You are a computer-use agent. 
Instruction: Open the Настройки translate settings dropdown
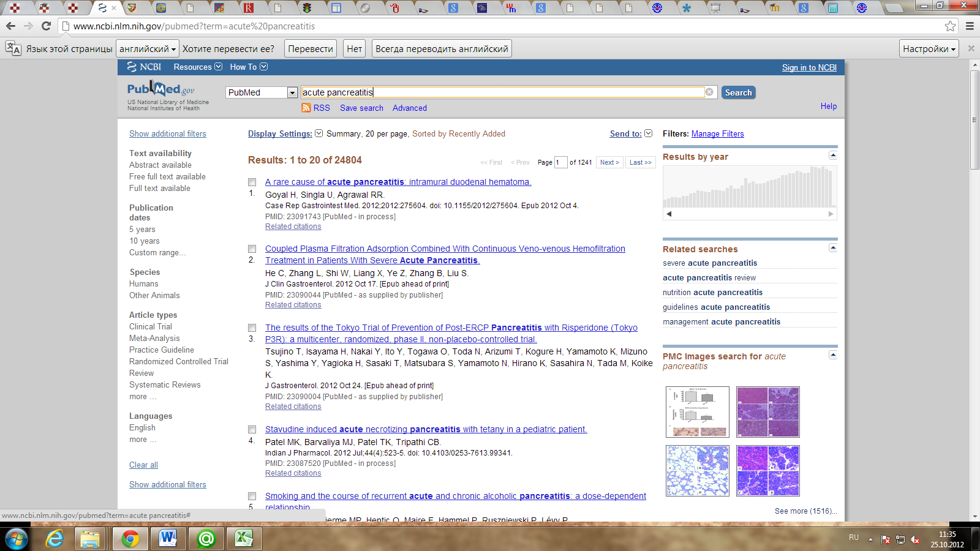tap(929, 48)
